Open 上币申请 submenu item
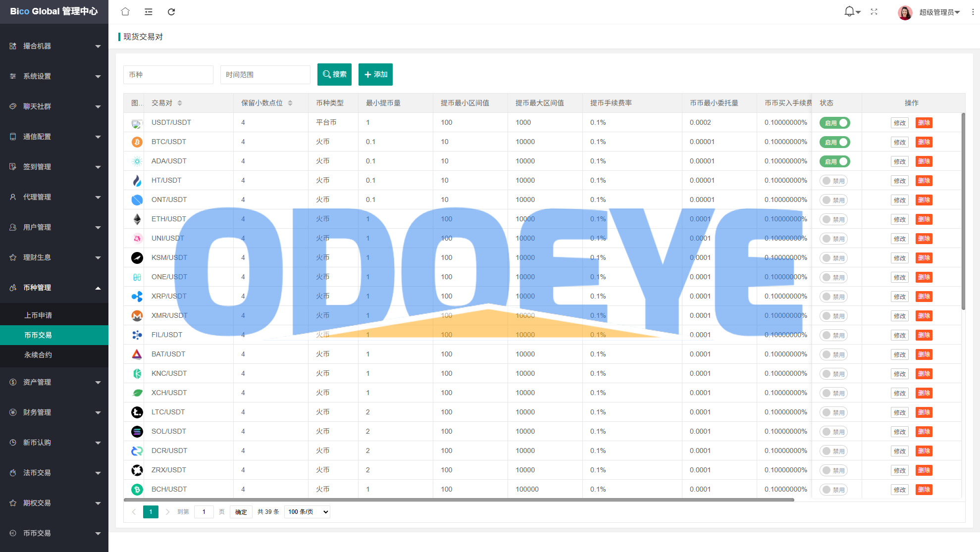The width and height of the screenshot is (980, 552). [x=38, y=315]
